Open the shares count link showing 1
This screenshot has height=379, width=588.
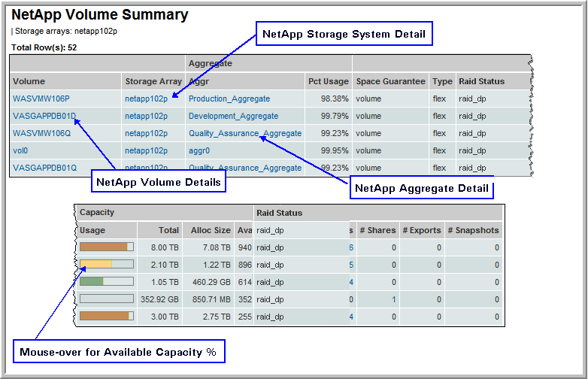coord(393,299)
